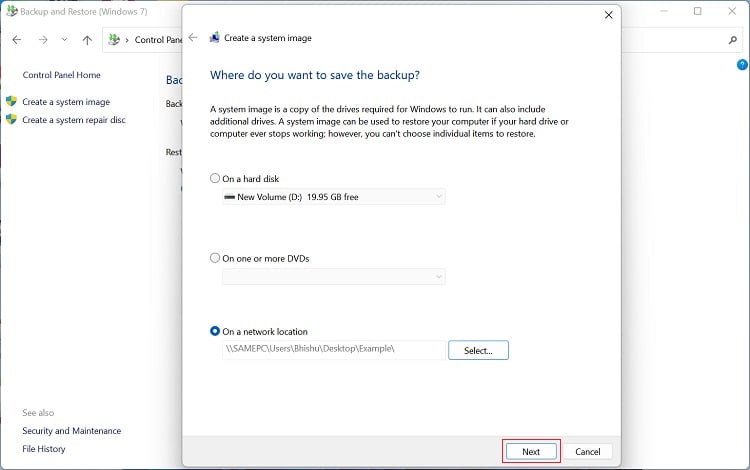Click the Next button

531,451
